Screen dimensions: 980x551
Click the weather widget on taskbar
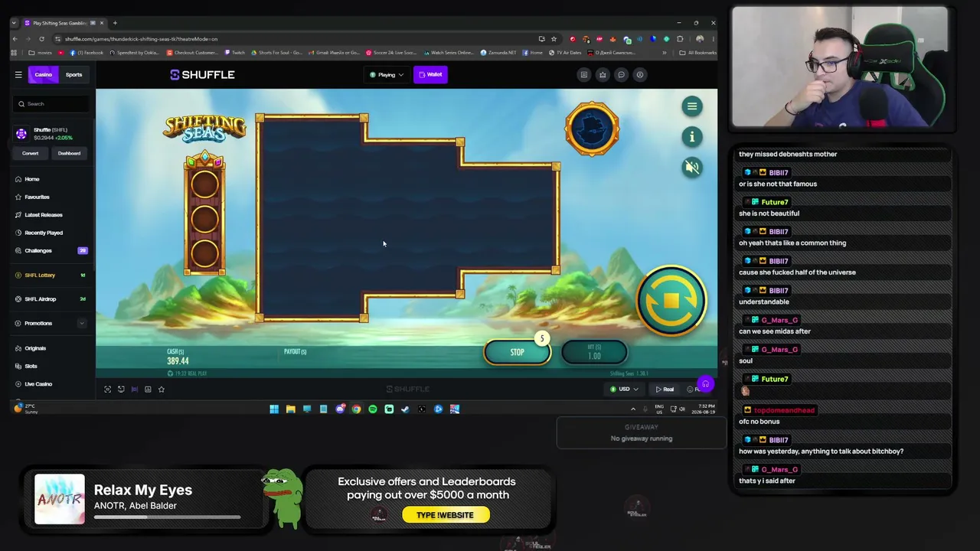coord(26,409)
